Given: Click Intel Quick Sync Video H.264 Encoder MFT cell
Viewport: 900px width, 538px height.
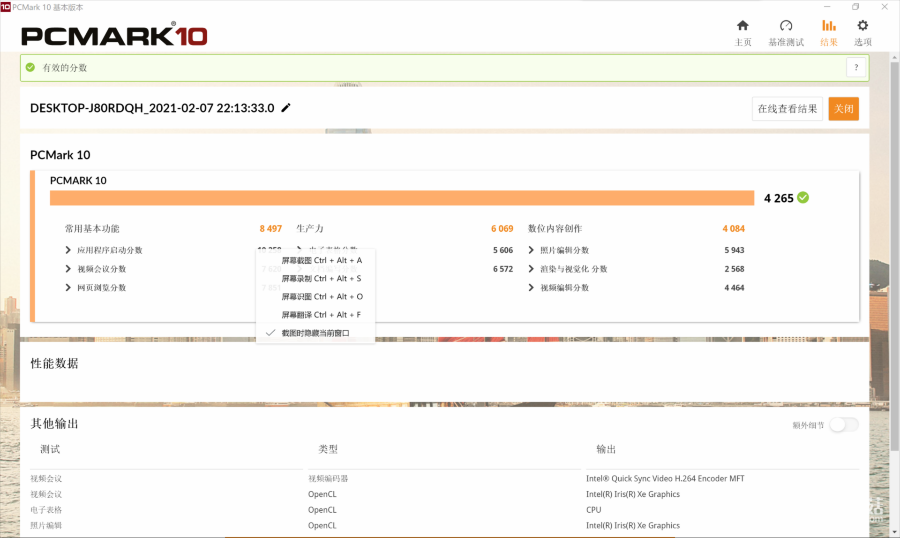Looking at the screenshot, I should 665,478.
